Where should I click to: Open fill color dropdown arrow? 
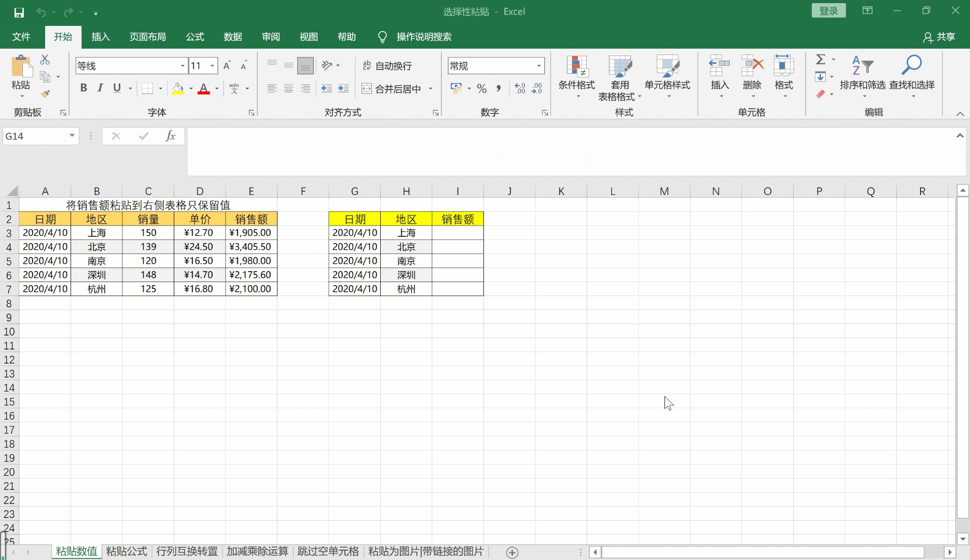(x=191, y=89)
